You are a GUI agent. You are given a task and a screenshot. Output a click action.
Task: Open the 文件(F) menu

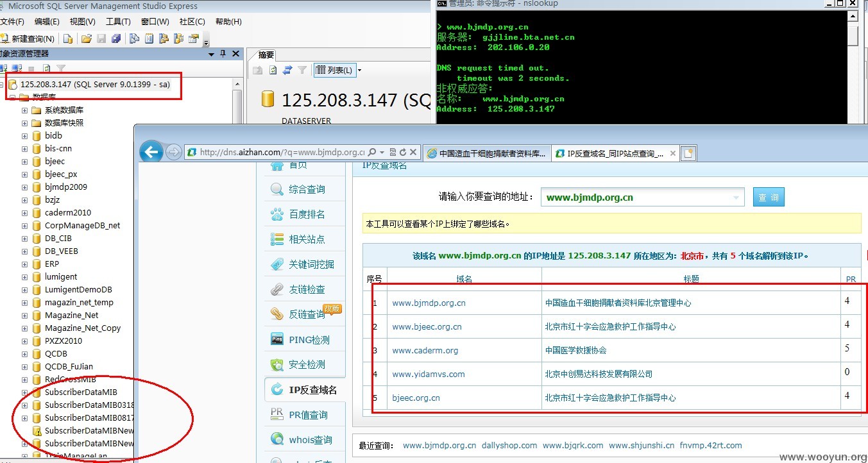(x=12, y=22)
